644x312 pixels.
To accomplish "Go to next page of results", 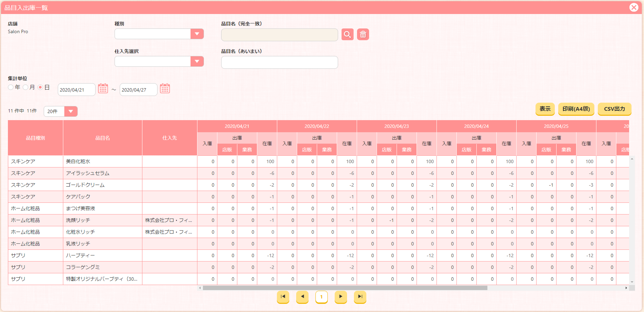I will click(341, 297).
